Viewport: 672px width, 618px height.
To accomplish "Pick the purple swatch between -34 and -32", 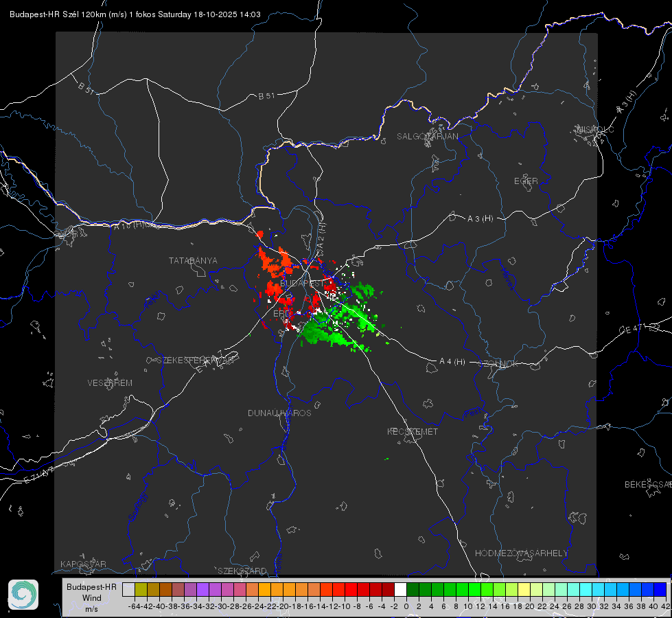I will [202, 589].
